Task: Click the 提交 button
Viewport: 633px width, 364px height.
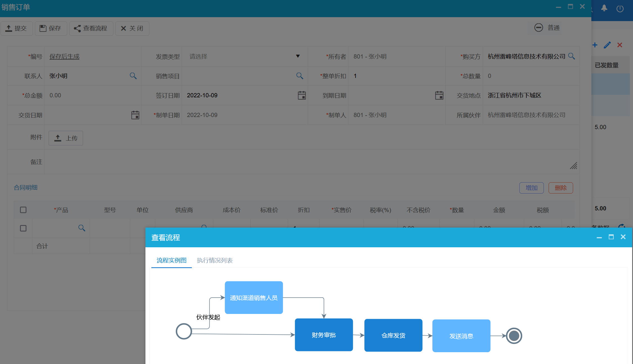Action: [17, 28]
